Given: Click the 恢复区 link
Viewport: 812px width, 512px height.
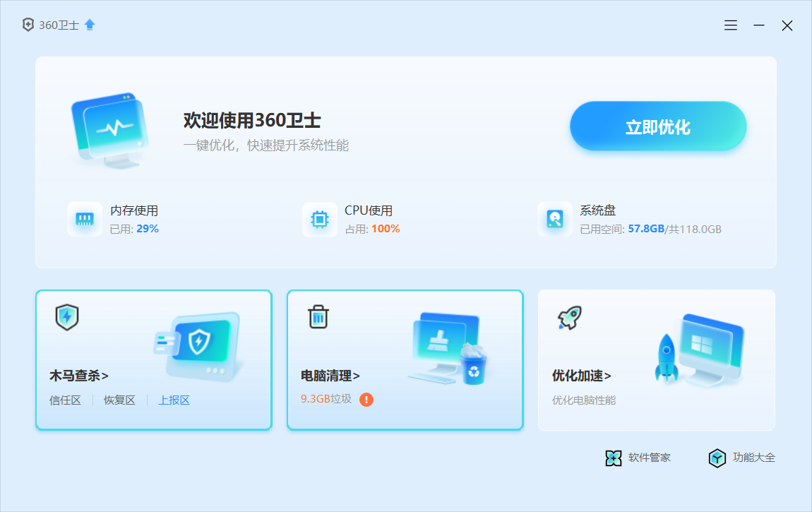Looking at the screenshot, I should (119, 399).
